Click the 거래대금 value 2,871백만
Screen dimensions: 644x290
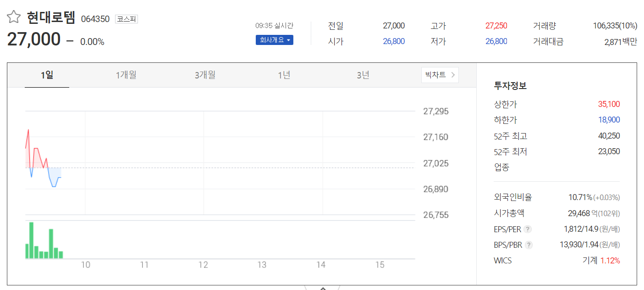click(621, 42)
